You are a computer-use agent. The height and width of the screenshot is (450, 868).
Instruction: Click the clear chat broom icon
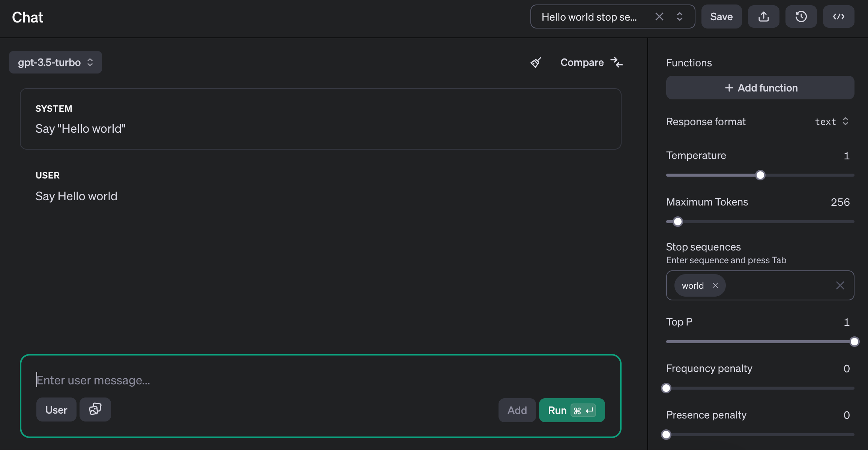(x=536, y=62)
